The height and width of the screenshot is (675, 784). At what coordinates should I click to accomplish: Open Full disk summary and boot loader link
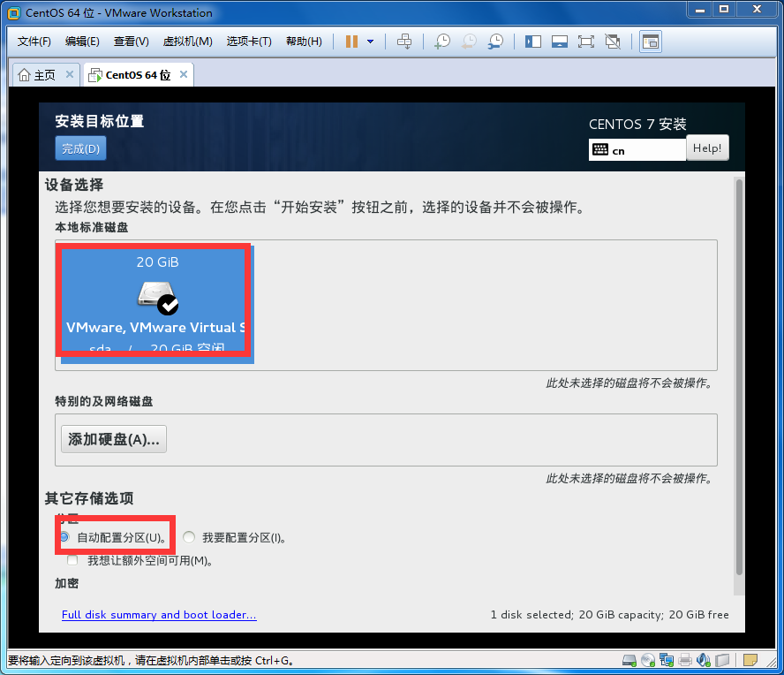[159, 615]
